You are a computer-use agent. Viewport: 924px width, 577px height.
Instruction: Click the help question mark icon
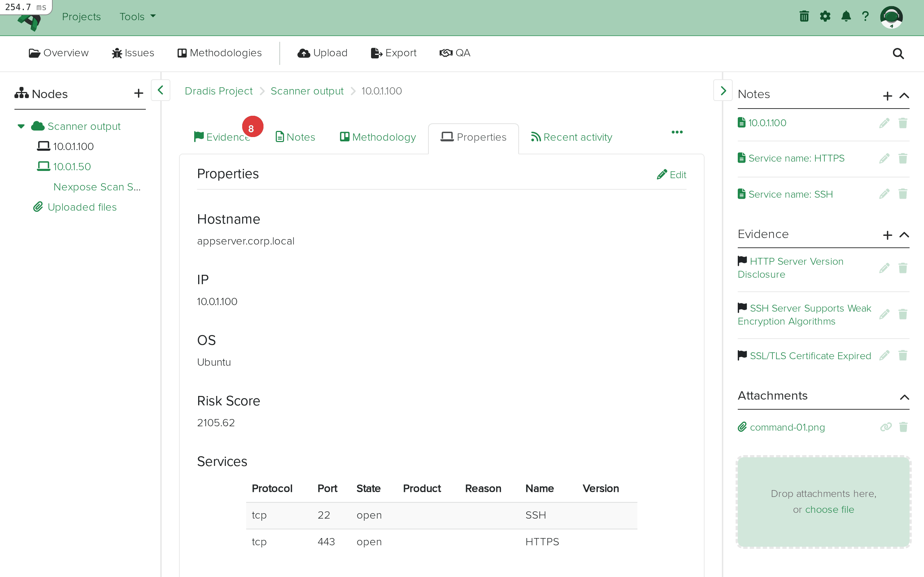(865, 16)
